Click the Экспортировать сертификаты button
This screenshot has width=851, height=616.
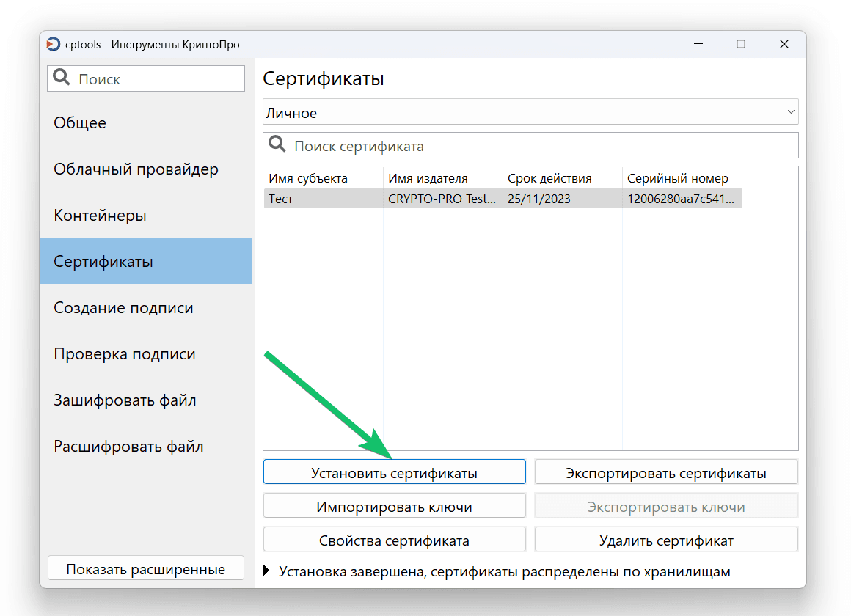point(666,472)
